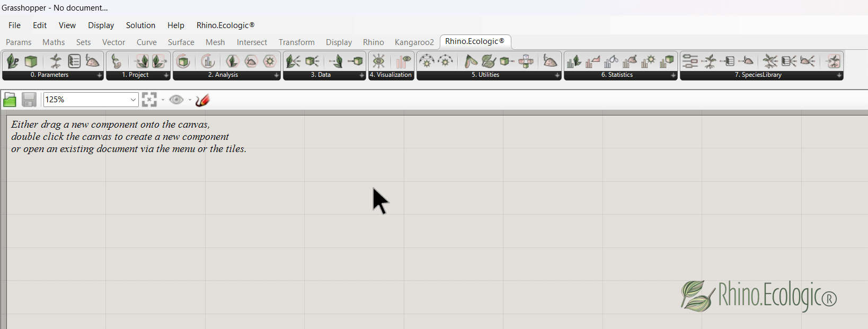Pick the bars with sun icon in Statistics
Viewport: 868px width, 329px height.
pyautogui.click(x=648, y=61)
